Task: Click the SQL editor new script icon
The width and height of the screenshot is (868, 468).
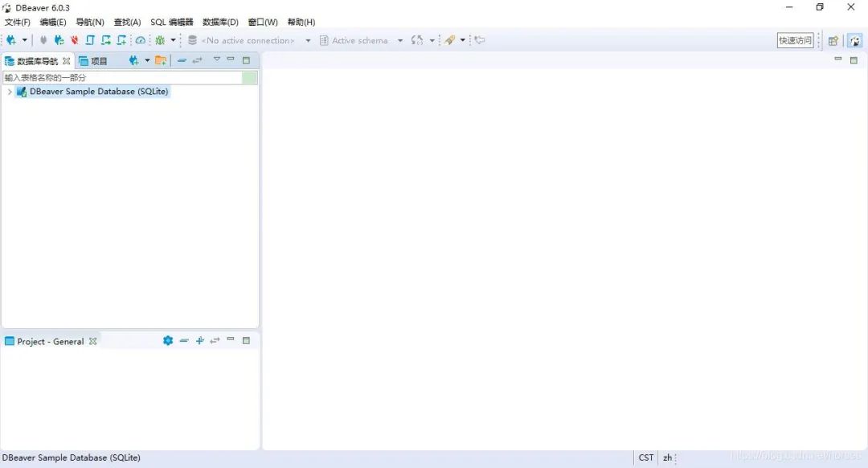Action: point(121,40)
